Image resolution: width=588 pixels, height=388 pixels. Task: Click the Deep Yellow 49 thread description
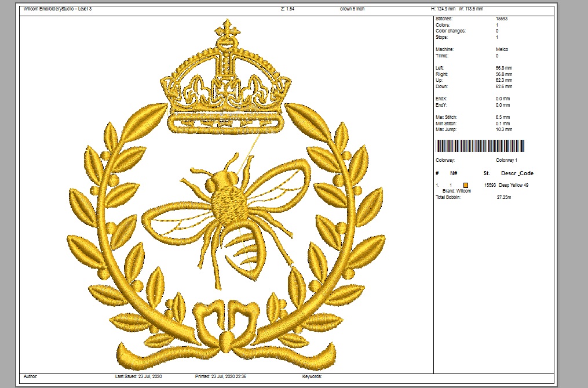coord(514,185)
